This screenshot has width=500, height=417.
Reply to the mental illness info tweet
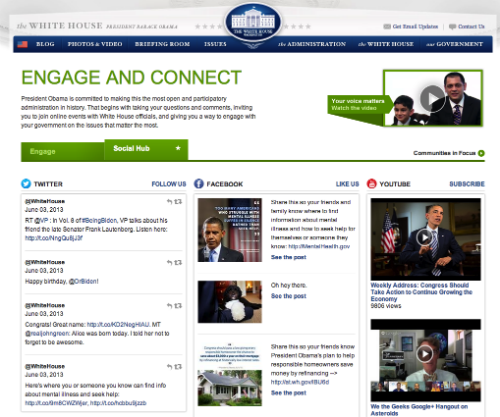[169, 367]
